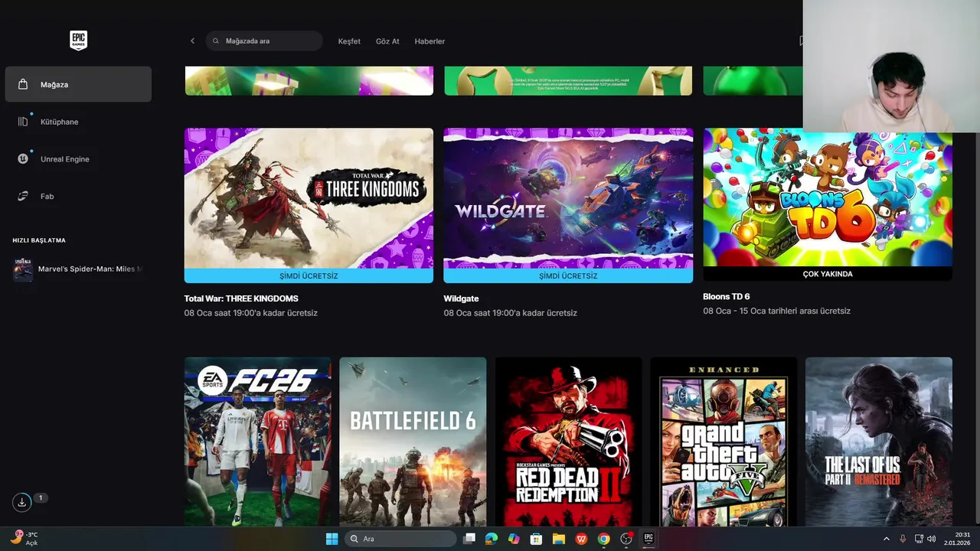The width and height of the screenshot is (980, 551).
Task: Click the downloads count badge 1
Action: click(41, 498)
